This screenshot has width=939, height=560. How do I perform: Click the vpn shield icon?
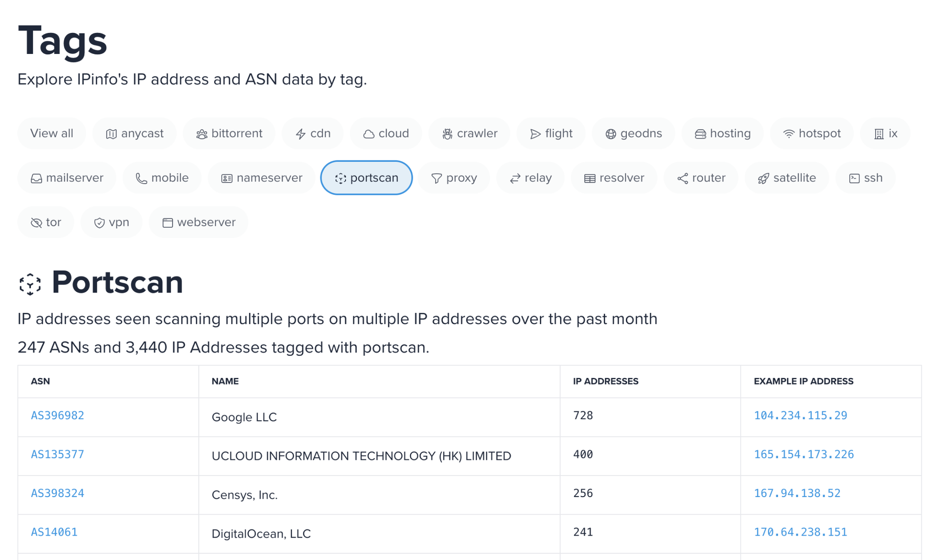(99, 222)
